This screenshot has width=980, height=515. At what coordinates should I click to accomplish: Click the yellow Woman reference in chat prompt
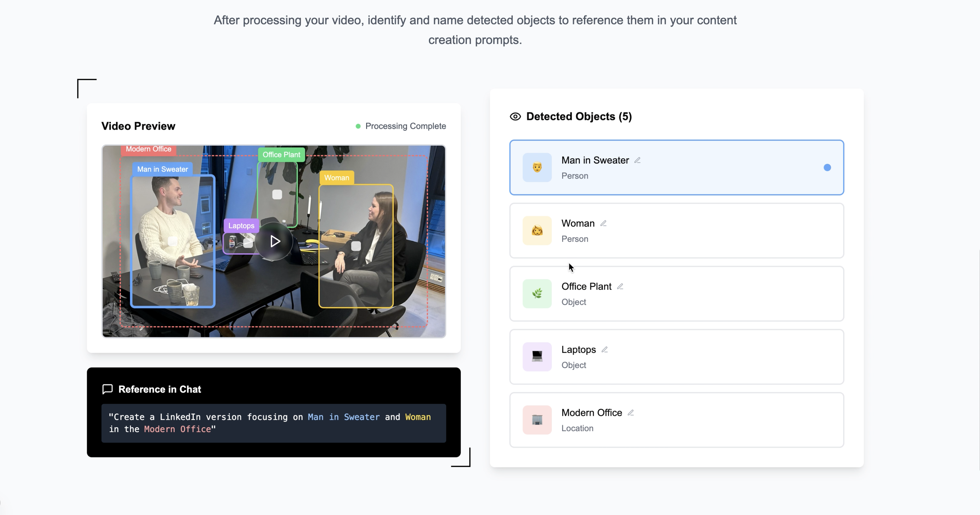coord(418,417)
